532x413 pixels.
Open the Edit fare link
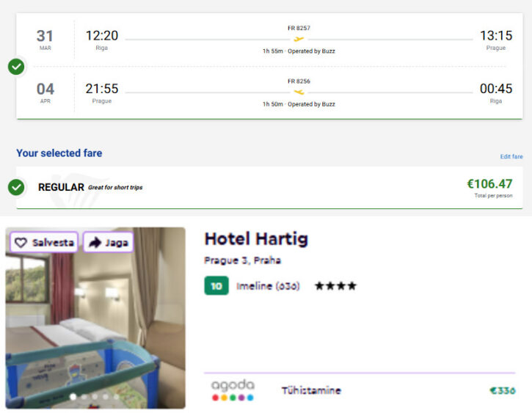[511, 157]
